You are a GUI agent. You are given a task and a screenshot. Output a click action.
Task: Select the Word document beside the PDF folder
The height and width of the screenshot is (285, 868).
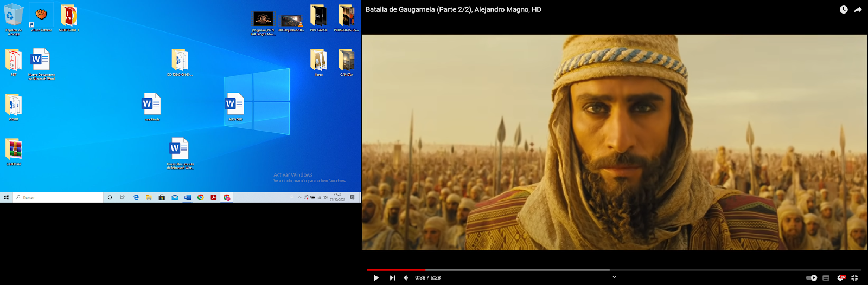(41, 64)
